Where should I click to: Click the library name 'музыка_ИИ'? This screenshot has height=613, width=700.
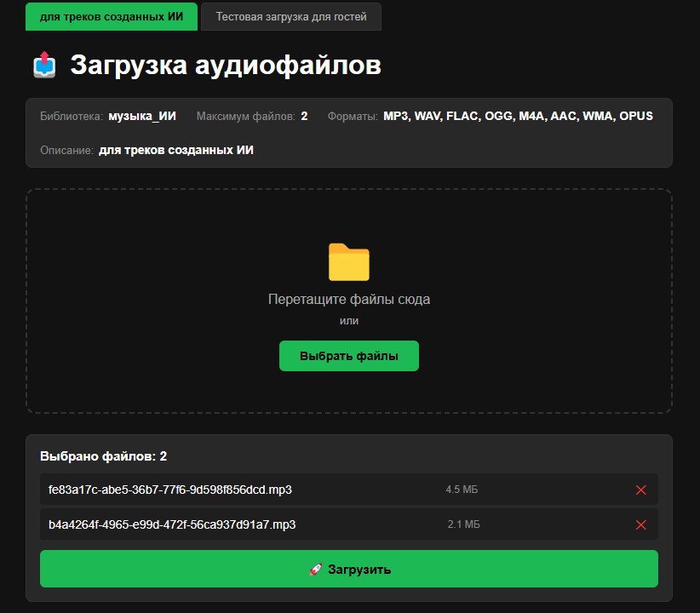click(142, 116)
